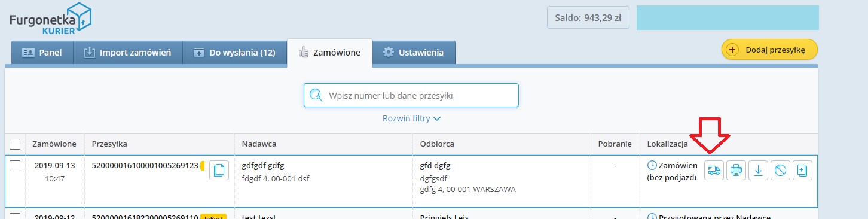Click the cancel shipment circle icon

coord(780,171)
